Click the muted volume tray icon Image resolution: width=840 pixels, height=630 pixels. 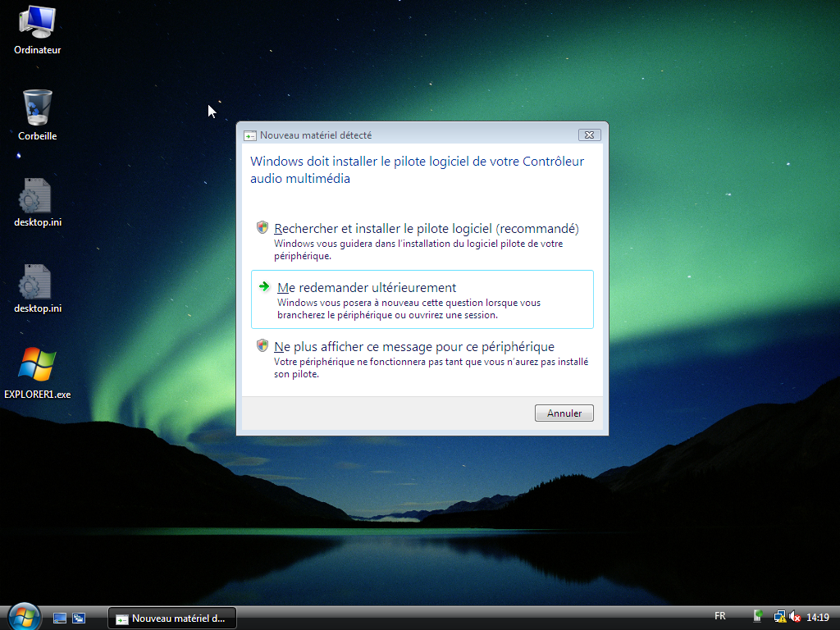pyautogui.click(x=794, y=617)
